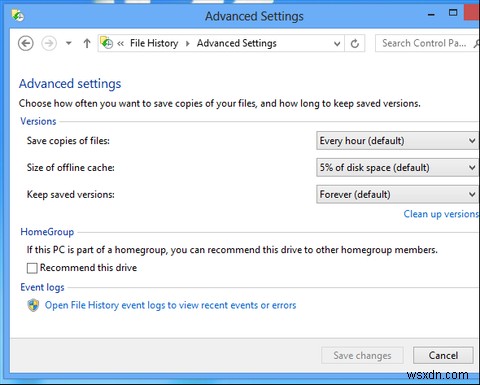Open address bar history dropdown

click(337, 44)
